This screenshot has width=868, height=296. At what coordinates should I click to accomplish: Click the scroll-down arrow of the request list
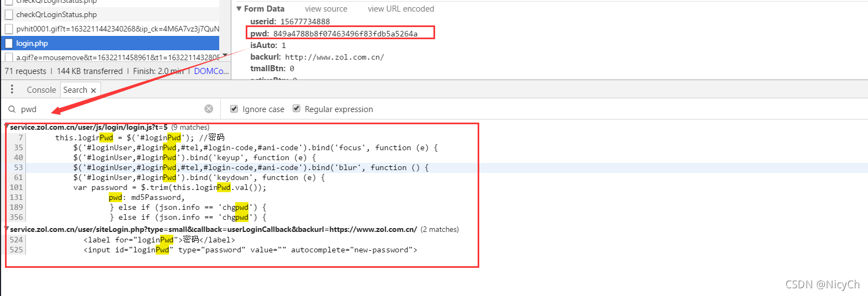tap(224, 55)
